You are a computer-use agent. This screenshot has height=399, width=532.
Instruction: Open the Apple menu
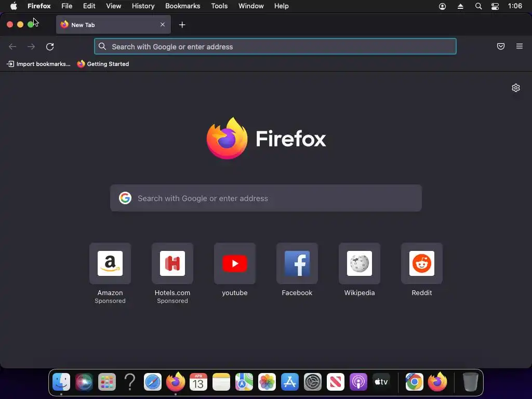(x=14, y=6)
